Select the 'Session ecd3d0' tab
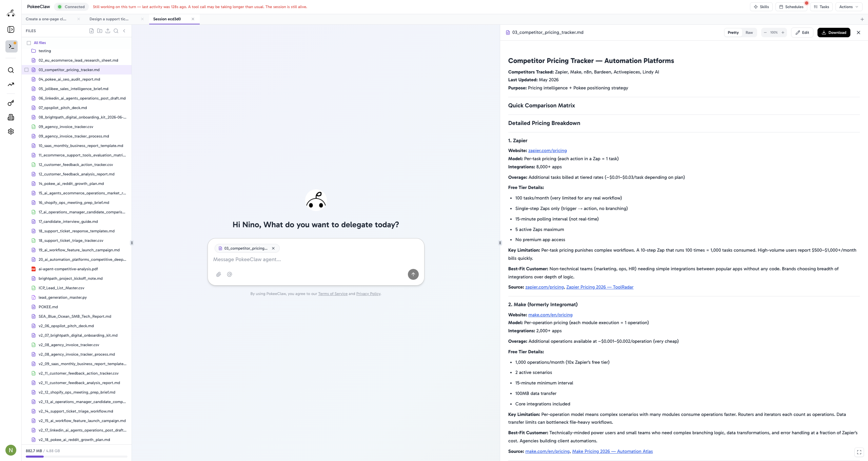This screenshot has width=868, height=461. click(167, 19)
